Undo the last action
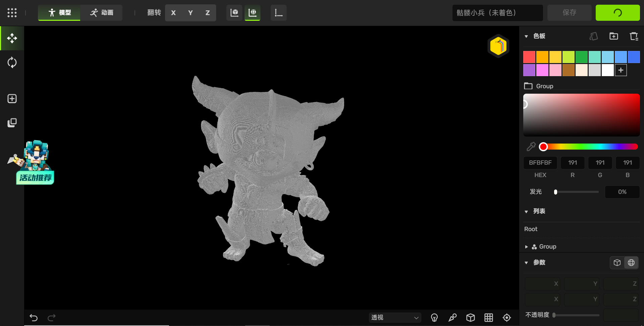The height and width of the screenshot is (326, 644). pos(34,318)
